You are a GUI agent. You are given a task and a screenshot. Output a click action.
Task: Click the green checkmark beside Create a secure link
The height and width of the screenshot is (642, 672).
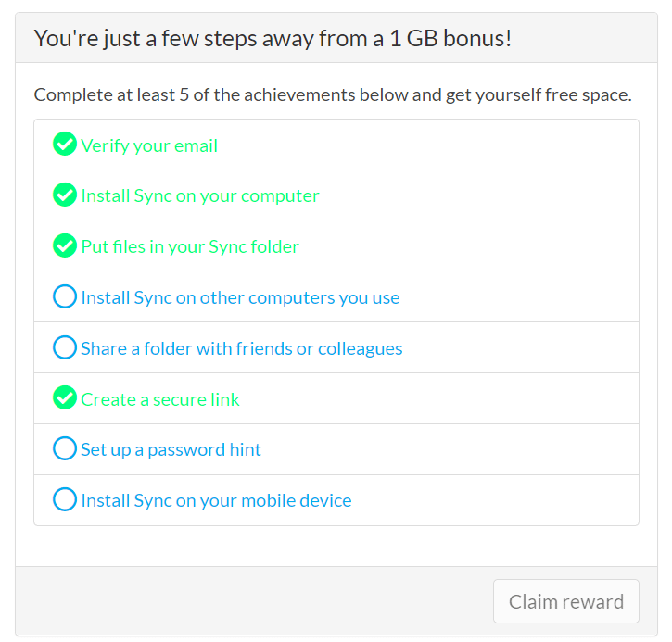65,397
